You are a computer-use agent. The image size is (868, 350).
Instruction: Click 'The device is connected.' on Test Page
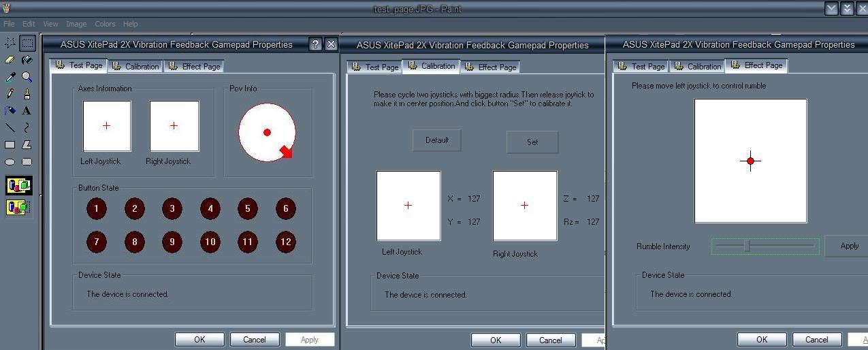[x=127, y=294]
